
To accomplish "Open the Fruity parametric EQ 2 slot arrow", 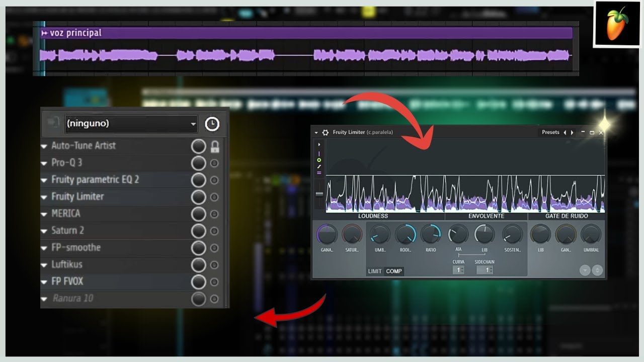I will 44,180.
